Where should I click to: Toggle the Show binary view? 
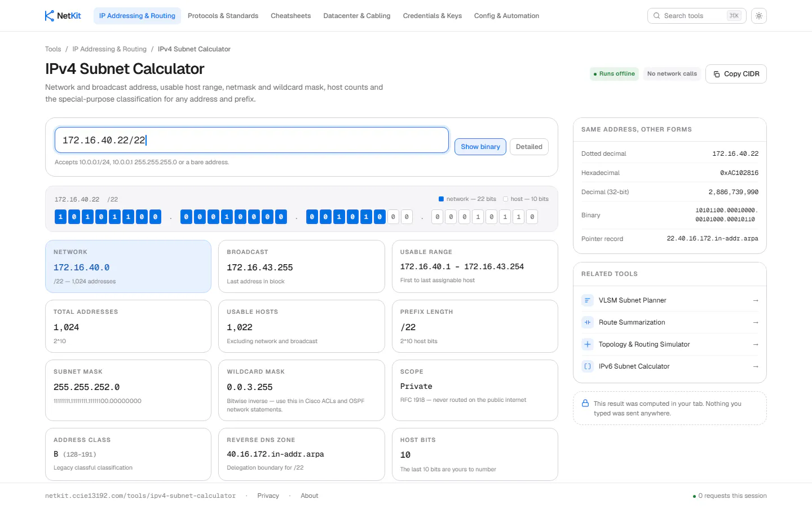point(480,147)
